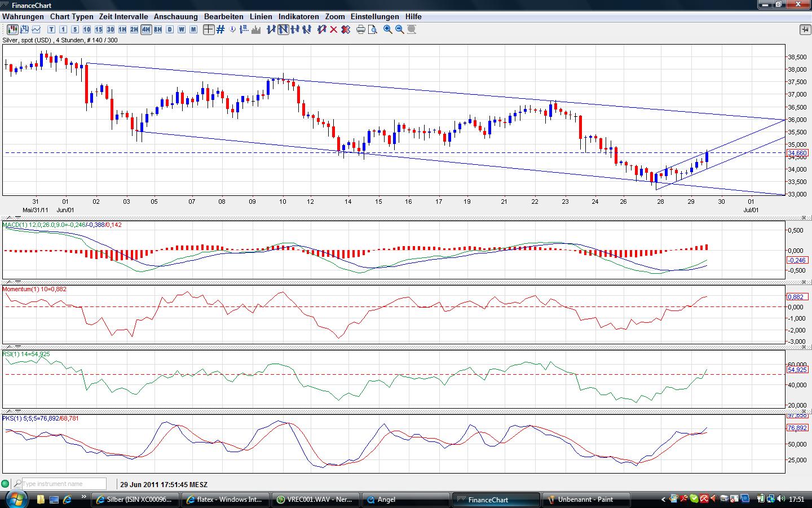Open the Zeit Intervalle menu
This screenshot has width=812, height=508.
123,16
